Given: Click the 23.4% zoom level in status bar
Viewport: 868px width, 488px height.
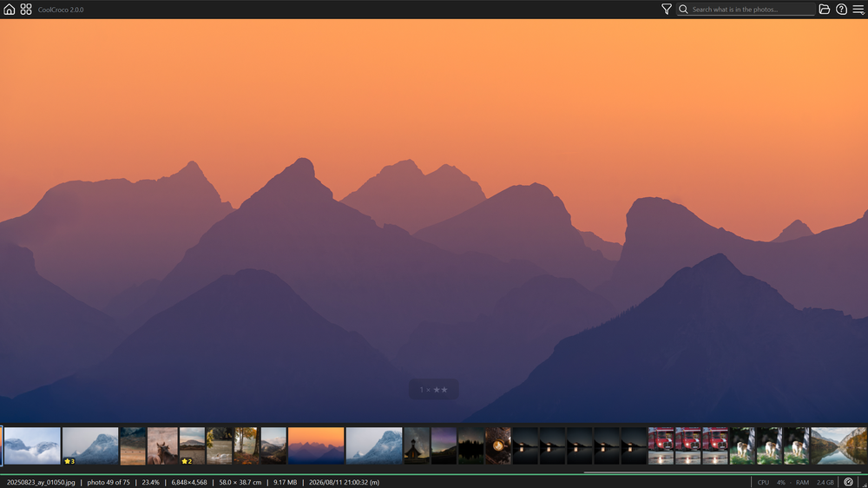Looking at the screenshot, I should tap(150, 483).
